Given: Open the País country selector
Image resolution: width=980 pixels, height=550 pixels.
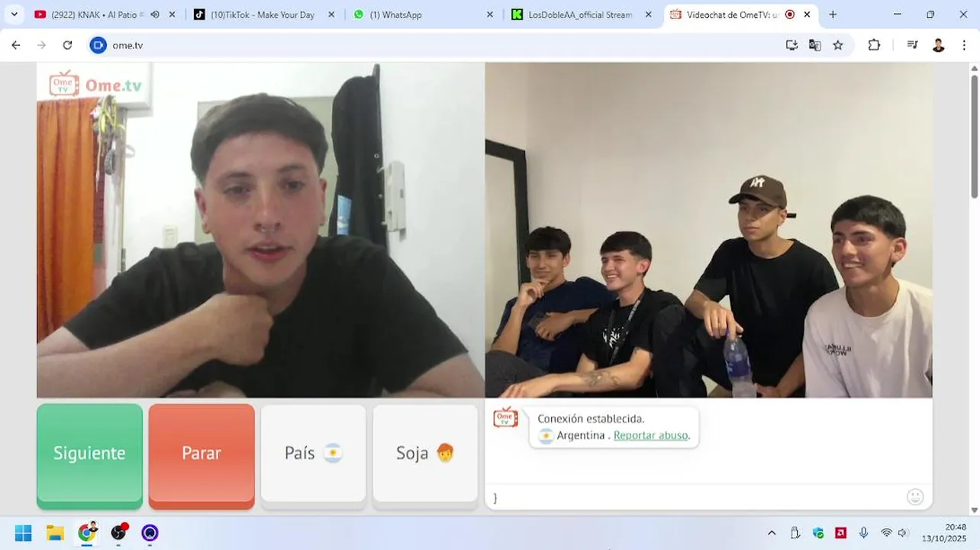Looking at the screenshot, I should coord(313,454).
